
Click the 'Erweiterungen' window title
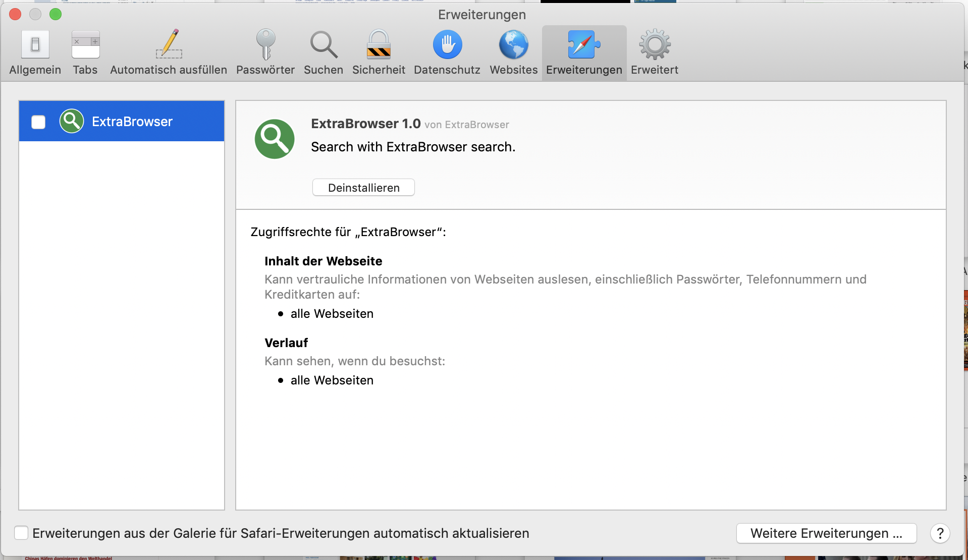click(482, 15)
